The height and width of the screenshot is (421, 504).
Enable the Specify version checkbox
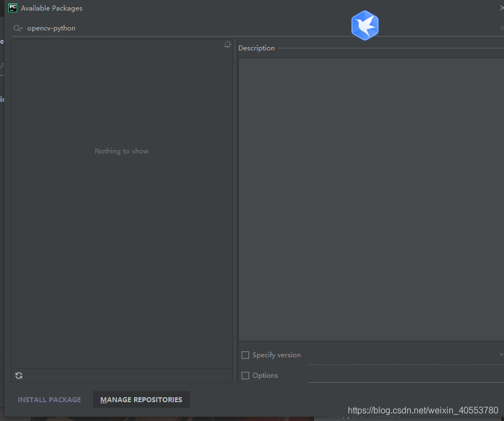pos(245,355)
